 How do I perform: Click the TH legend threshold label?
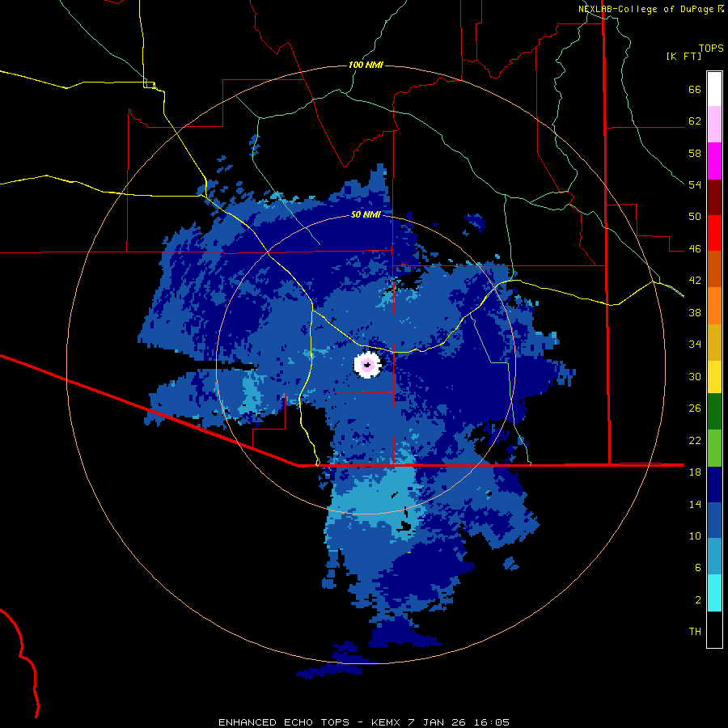pos(695,632)
